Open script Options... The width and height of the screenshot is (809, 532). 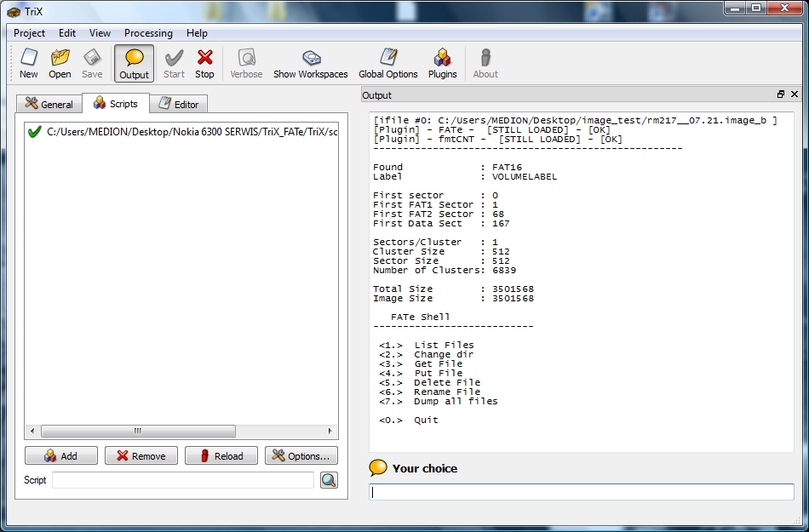[x=301, y=455]
